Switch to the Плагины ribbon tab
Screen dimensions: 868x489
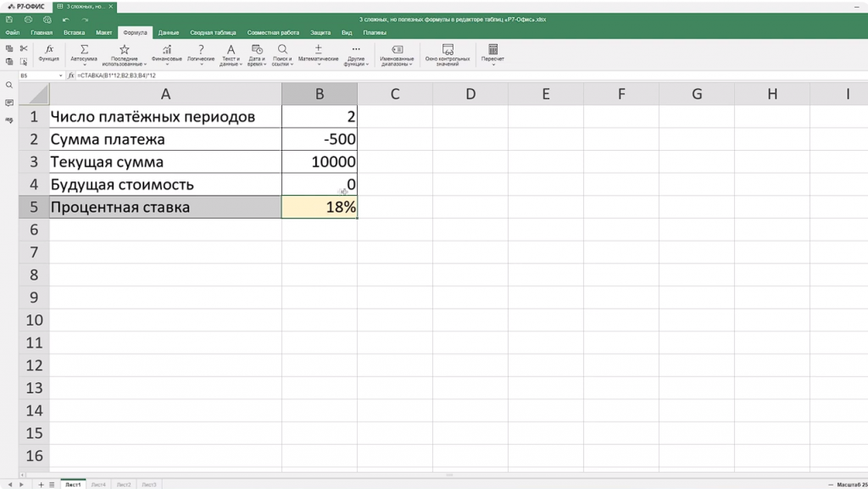click(375, 33)
